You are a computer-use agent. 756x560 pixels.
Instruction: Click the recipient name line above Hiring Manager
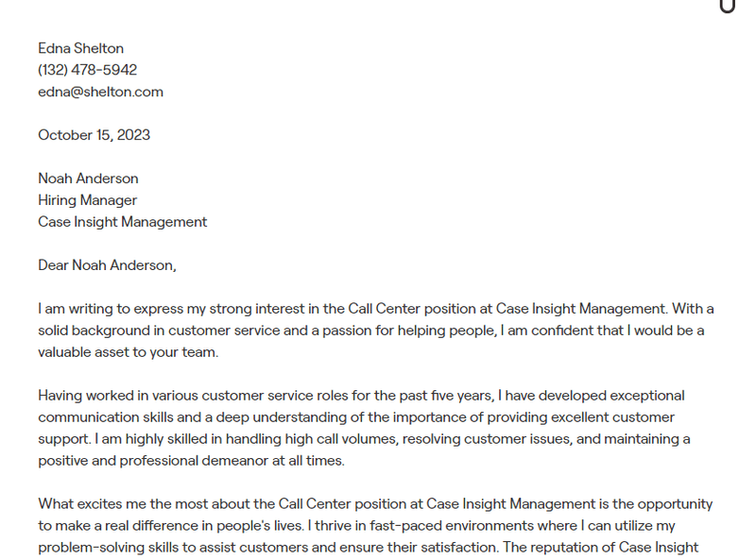(88, 178)
